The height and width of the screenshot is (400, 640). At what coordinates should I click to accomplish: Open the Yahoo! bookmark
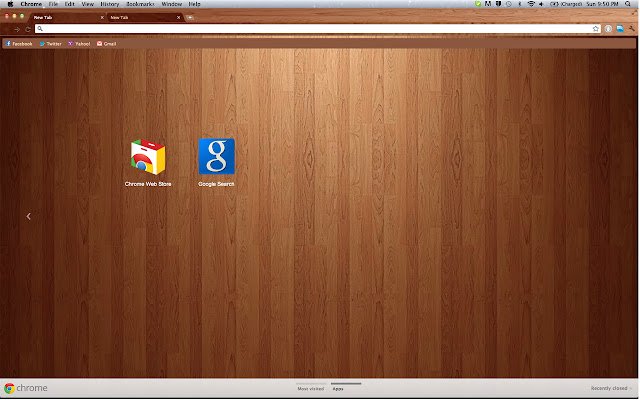coord(79,44)
